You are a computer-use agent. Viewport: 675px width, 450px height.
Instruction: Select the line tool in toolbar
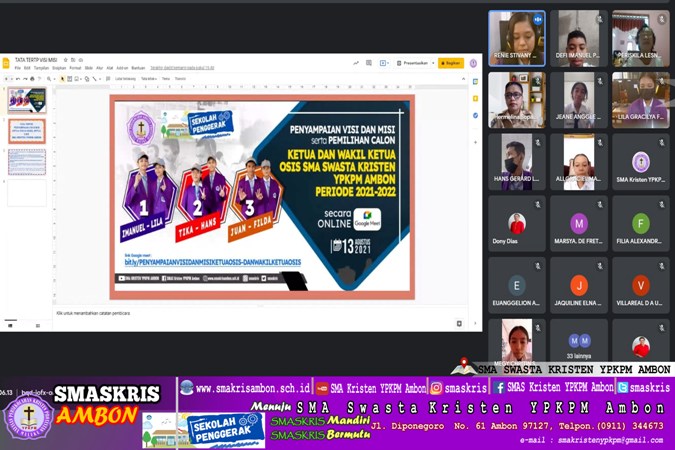pos(95,79)
